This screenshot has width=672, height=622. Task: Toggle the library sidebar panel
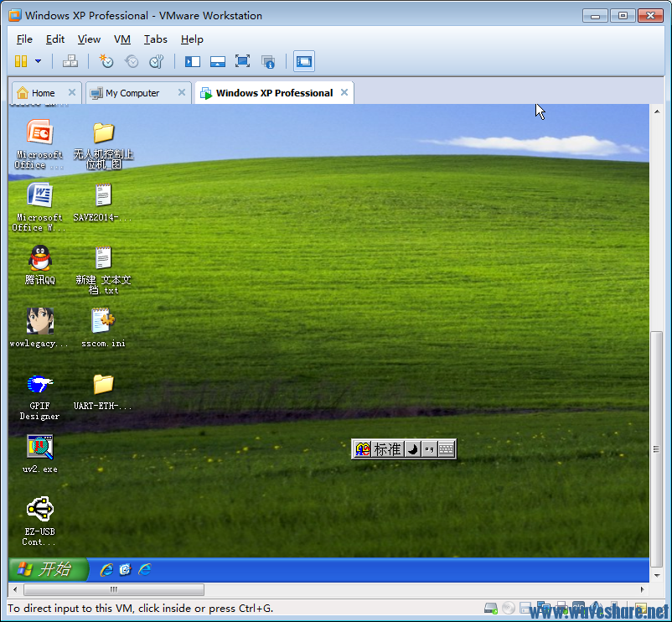pyautogui.click(x=193, y=61)
